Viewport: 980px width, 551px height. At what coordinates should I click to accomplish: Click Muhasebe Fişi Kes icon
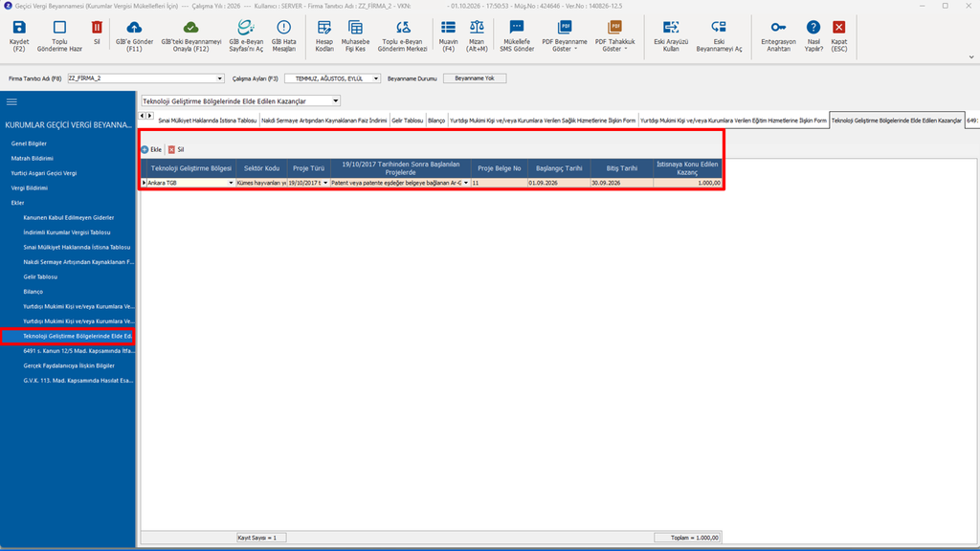[x=356, y=28]
